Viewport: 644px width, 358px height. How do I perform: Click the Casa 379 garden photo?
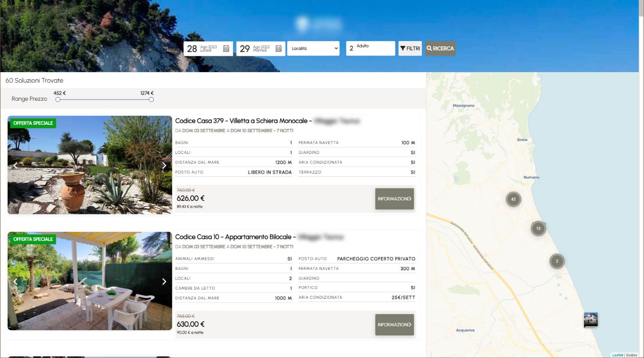pyautogui.click(x=90, y=165)
